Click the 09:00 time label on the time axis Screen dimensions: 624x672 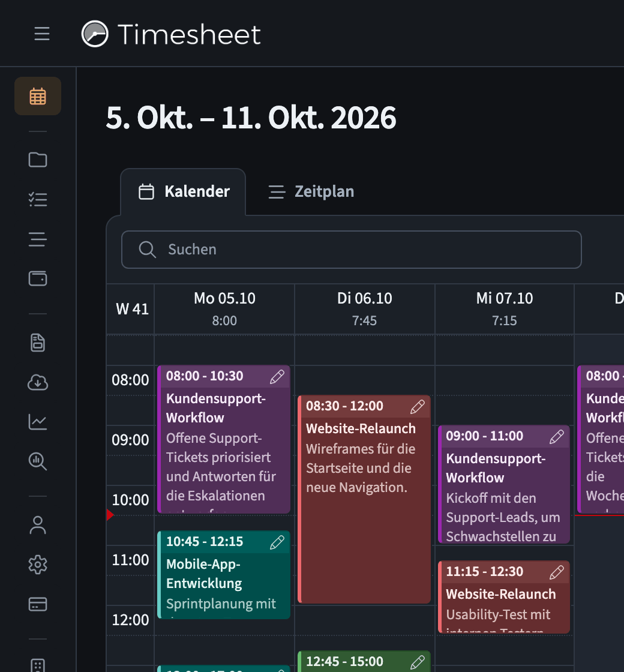pyautogui.click(x=130, y=440)
